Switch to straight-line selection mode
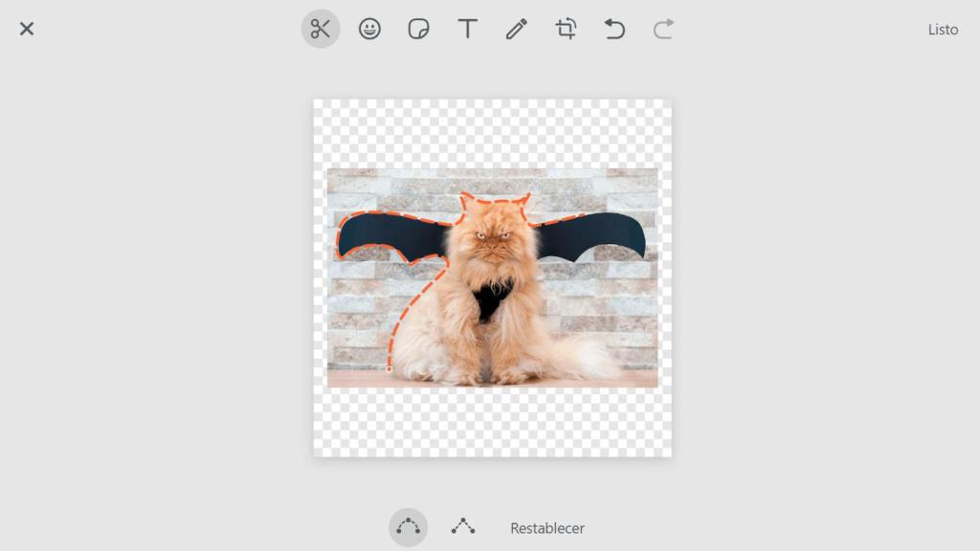 pos(462,527)
